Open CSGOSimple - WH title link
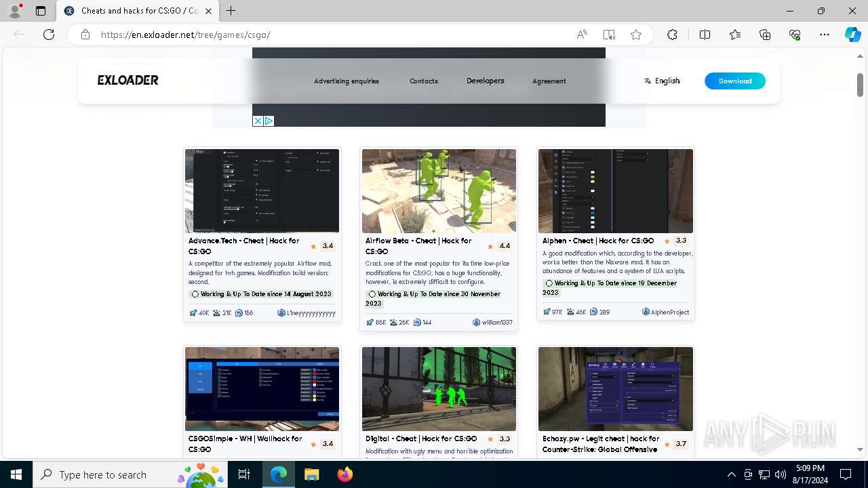This screenshot has height=488, width=868. (245, 444)
